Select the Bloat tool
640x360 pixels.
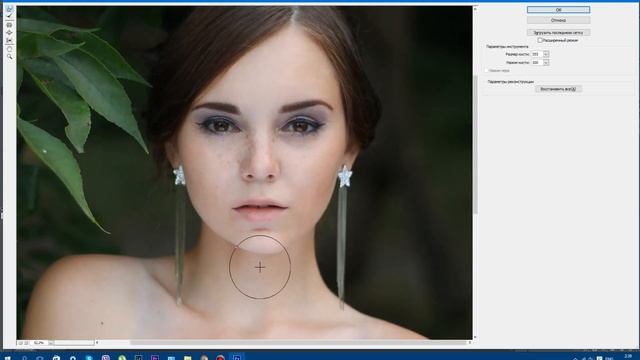click(9, 33)
